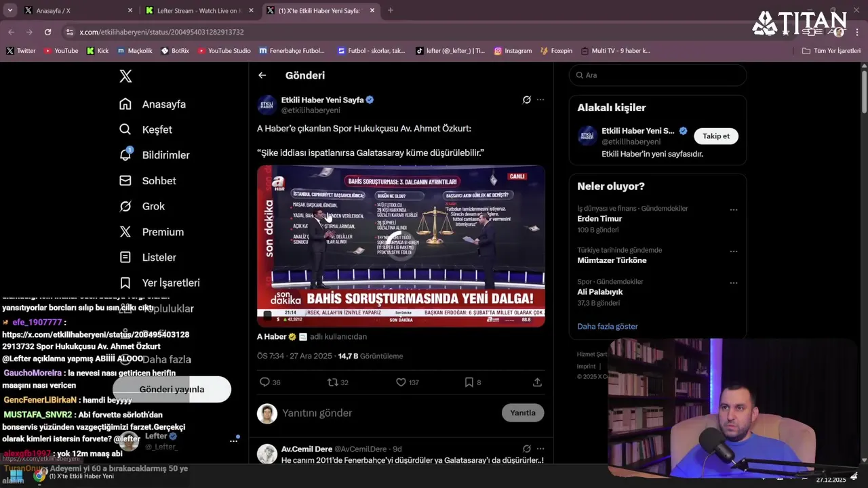Reload the page in browser toolbar
868x488 pixels.
click(x=47, y=32)
